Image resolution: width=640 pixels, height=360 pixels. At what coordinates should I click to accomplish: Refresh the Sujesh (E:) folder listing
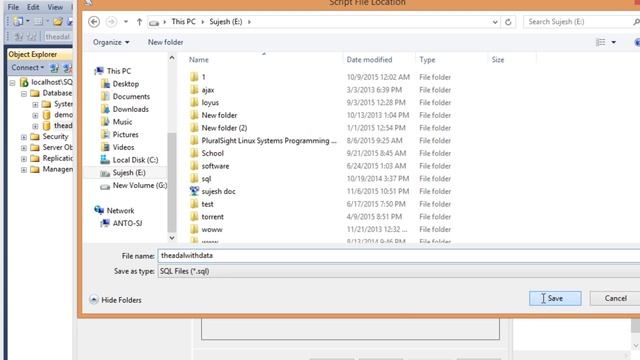tap(508, 22)
